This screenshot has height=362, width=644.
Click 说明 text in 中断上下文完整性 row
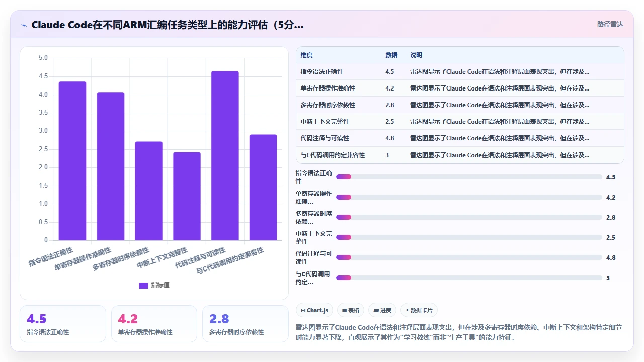500,122
